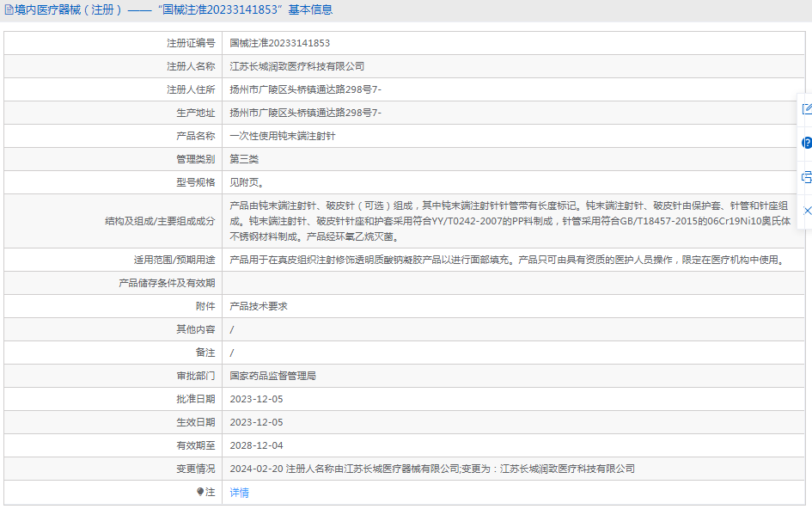Click the slash value in the 备注 row
The width and height of the screenshot is (812, 509).
pos(232,353)
